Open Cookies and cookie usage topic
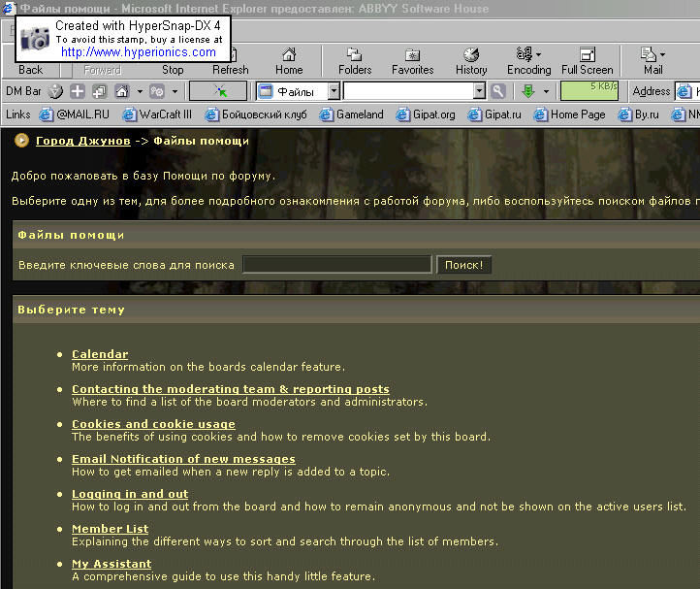Viewport: 700px width, 589px height. [153, 424]
